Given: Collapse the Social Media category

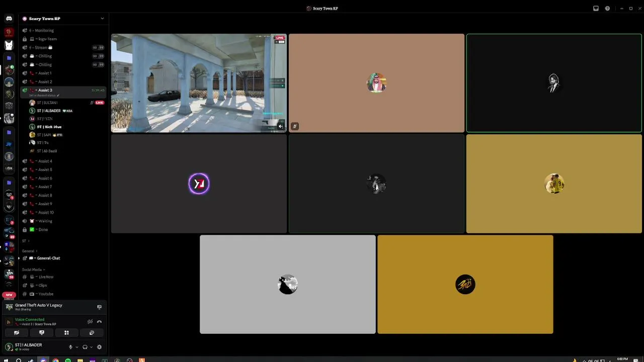Looking at the screenshot, I should click(x=34, y=269).
